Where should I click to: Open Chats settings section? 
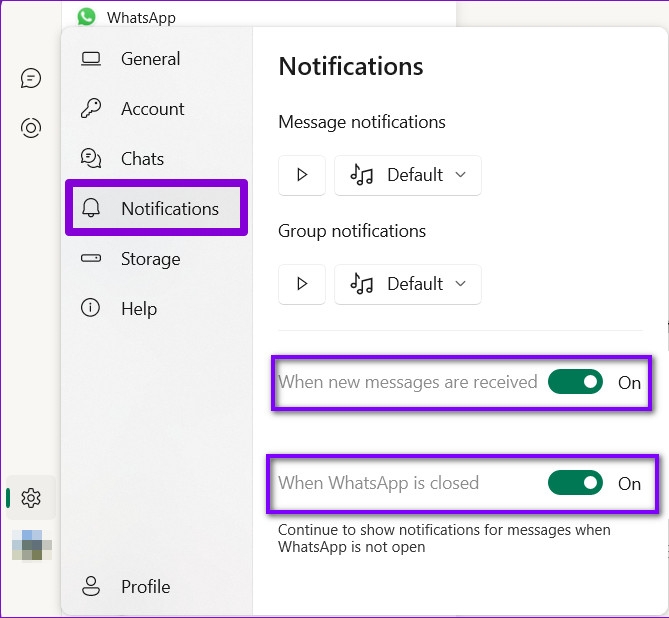click(157, 159)
